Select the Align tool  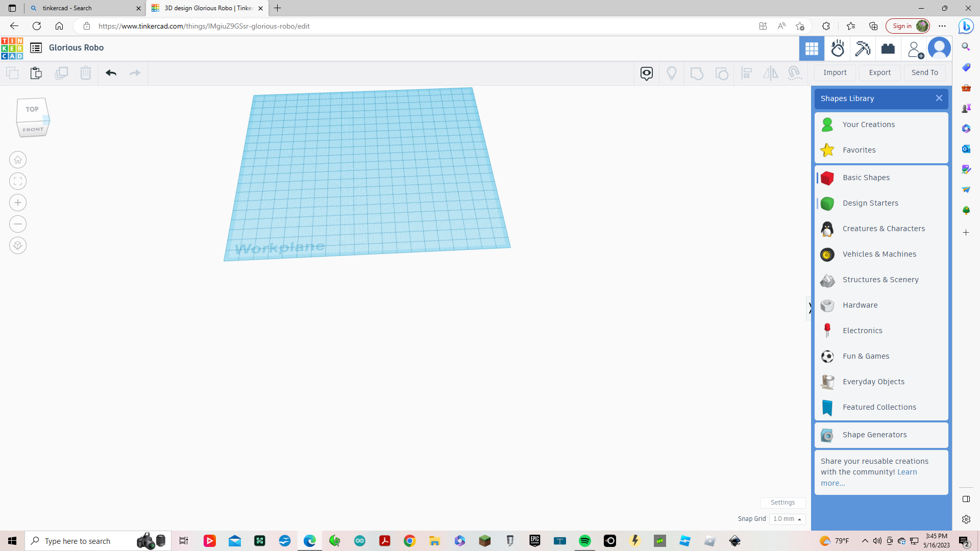point(746,73)
